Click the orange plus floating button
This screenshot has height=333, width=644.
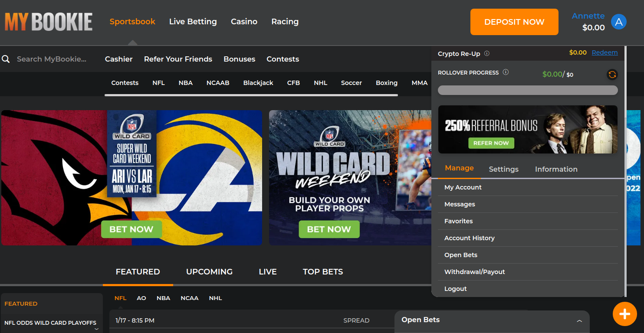pyautogui.click(x=625, y=313)
